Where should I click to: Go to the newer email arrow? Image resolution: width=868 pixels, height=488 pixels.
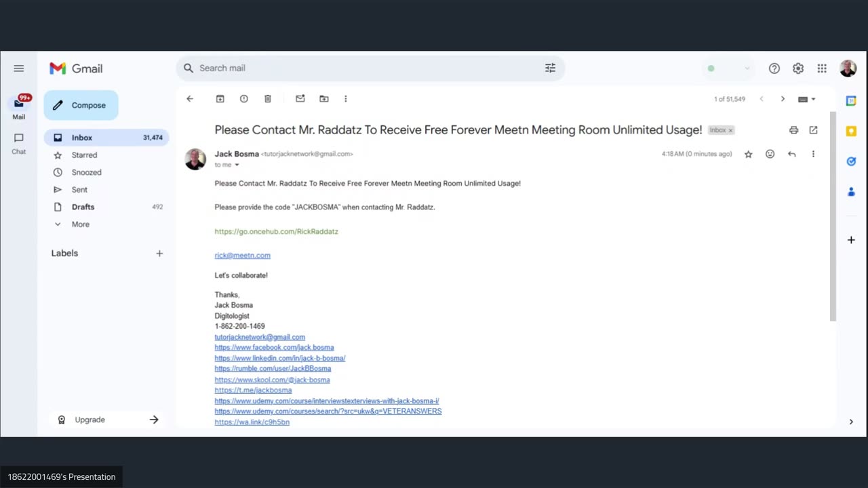click(762, 99)
